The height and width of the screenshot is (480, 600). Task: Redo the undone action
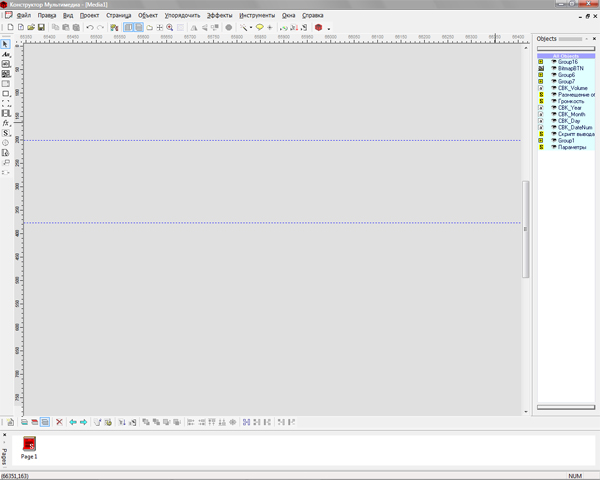click(x=100, y=27)
